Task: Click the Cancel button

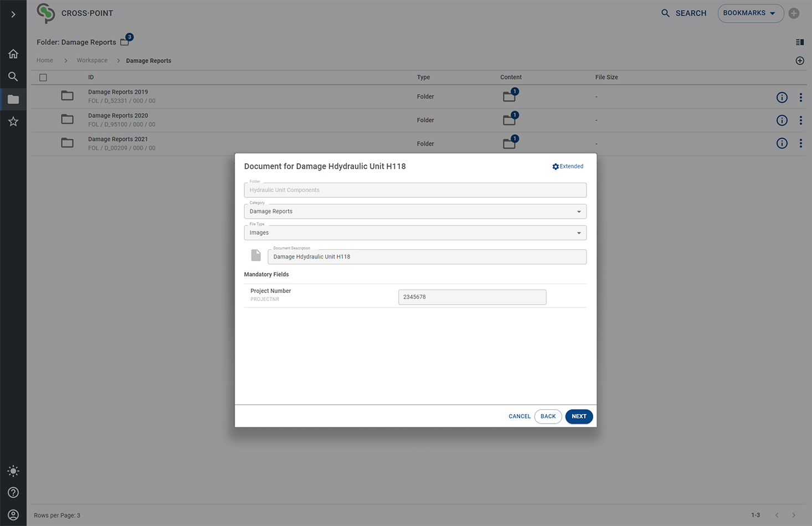Action: pyautogui.click(x=519, y=416)
